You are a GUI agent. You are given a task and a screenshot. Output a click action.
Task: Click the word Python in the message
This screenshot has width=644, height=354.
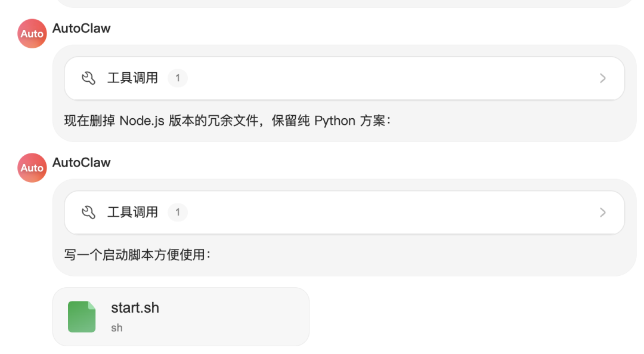pyautogui.click(x=335, y=121)
